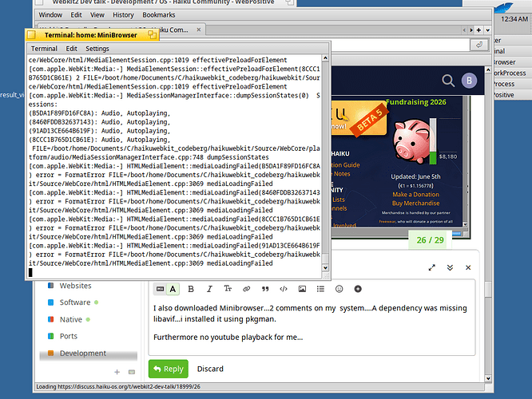
Task: Open the emoji picker
Action: (339, 289)
